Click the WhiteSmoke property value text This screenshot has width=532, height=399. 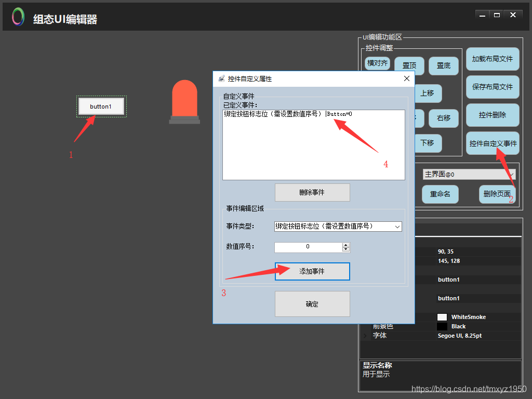point(469,317)
